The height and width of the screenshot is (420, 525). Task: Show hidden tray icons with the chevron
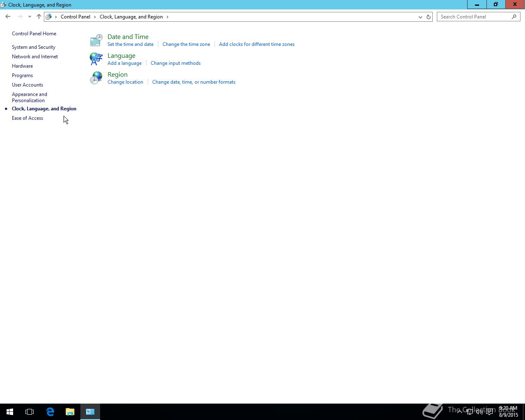(x=459, y=412)
